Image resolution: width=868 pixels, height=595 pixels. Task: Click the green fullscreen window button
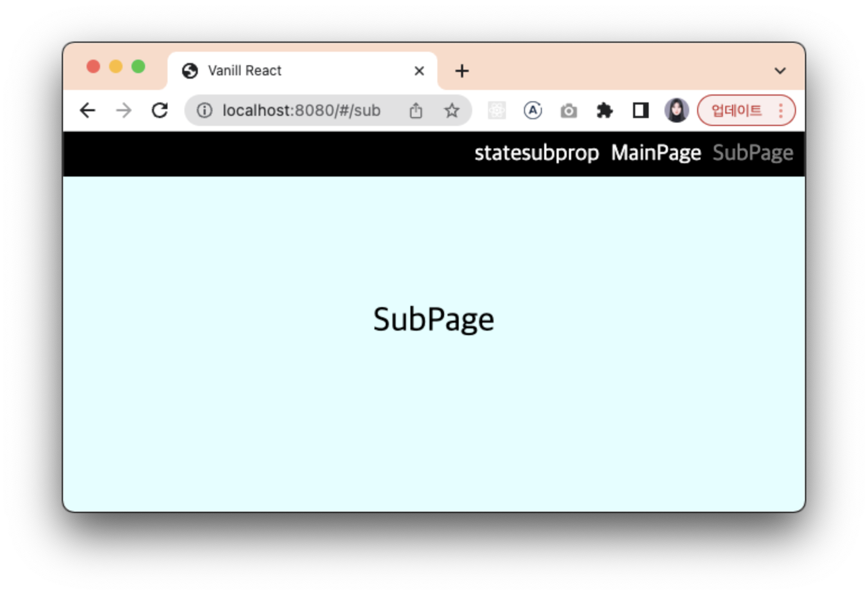pyautogui.click(x=138, y=67)
